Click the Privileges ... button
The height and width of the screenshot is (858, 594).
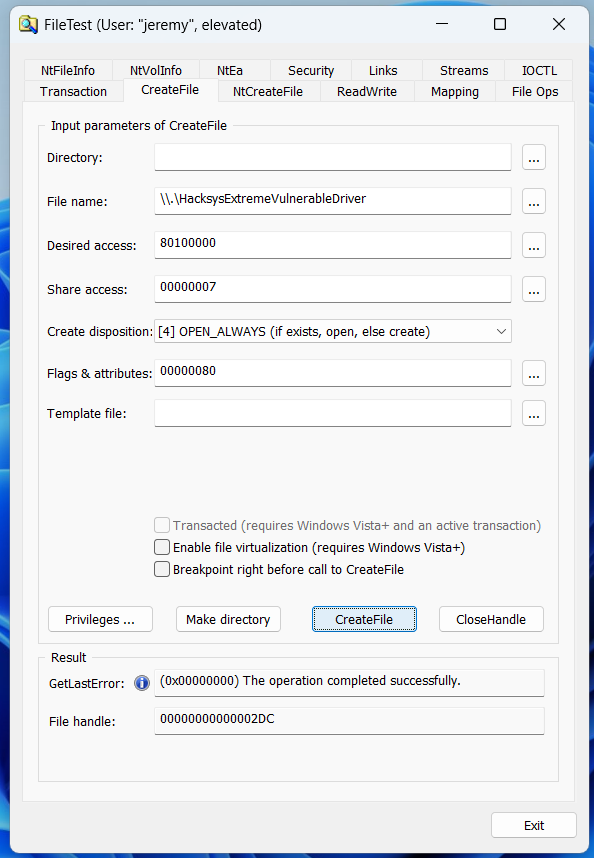point(100,619)
